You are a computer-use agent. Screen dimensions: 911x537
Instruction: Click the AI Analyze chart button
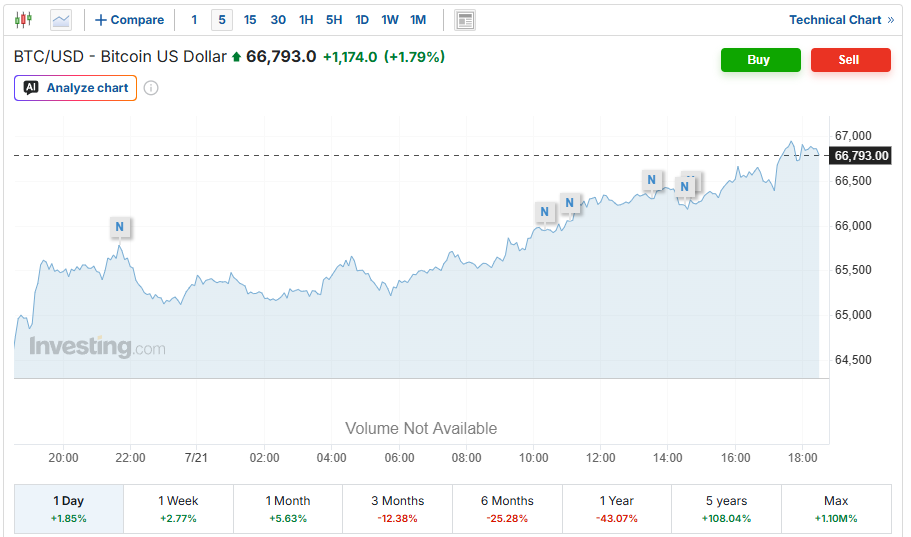coord(76,88)
